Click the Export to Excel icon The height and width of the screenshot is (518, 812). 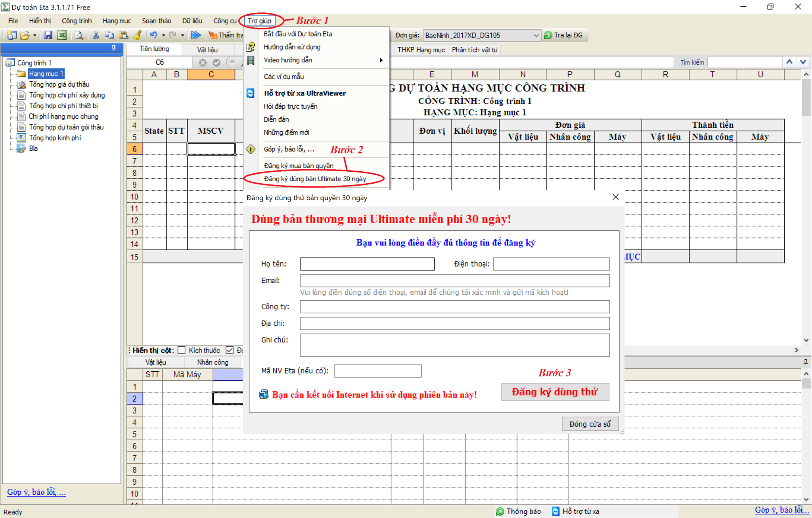click(x=62, y=35)
